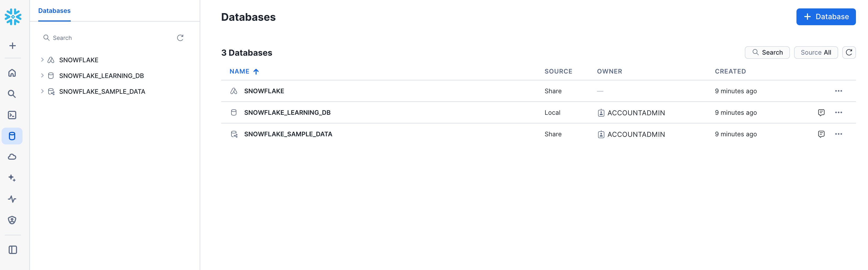Click the Snowflake logo icon
Image resolution: width=868 pixels, height=270 pixels.
(13, 17)
